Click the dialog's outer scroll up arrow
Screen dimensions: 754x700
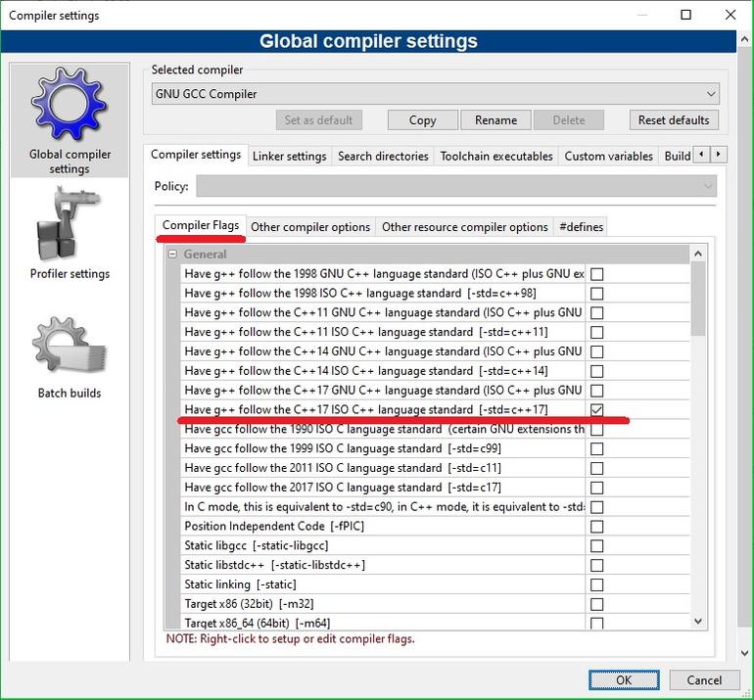click(745, 39)
